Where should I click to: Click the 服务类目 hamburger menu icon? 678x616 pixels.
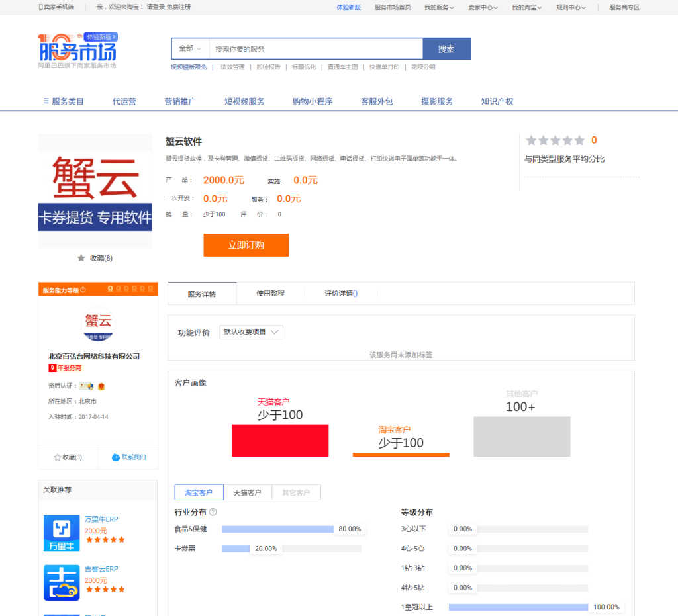tap(46, 101)
